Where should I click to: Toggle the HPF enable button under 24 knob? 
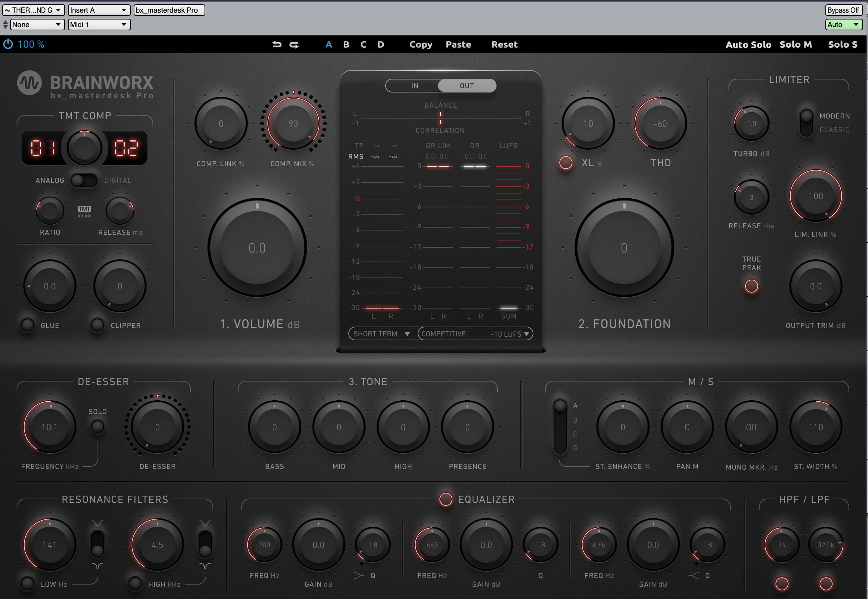coord(782,583)
